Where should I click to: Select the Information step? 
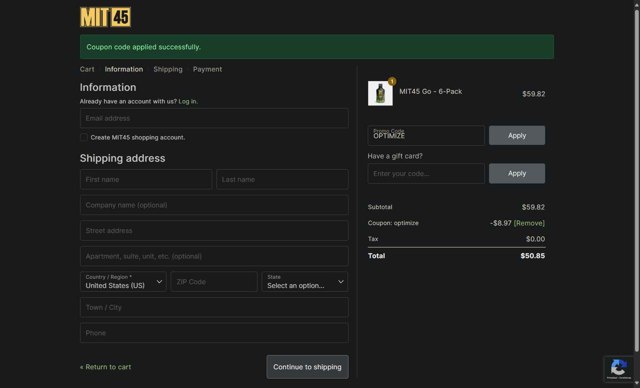[124, 69]
